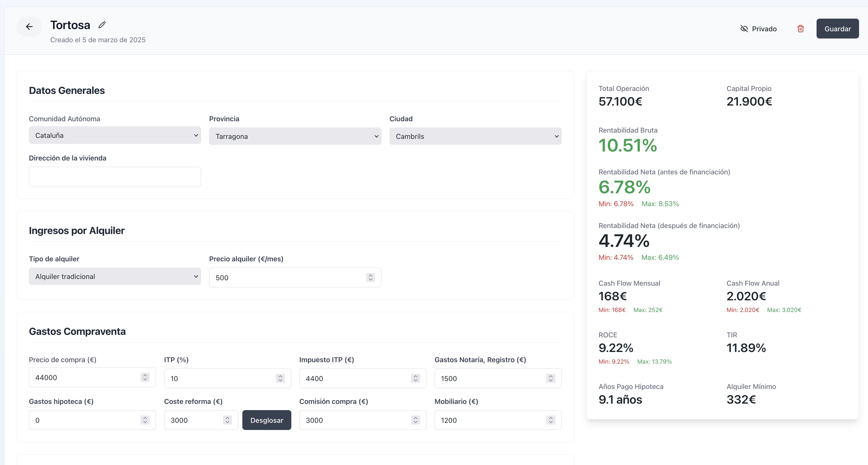Click the Precio alquiler stepper arrows
The height and width of the screenshot is (465, 868).
coord(370,277)
